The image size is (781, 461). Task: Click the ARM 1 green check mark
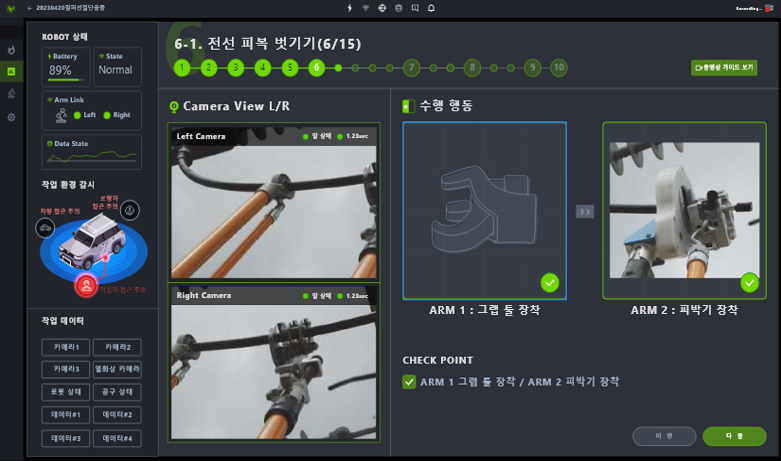549,282
